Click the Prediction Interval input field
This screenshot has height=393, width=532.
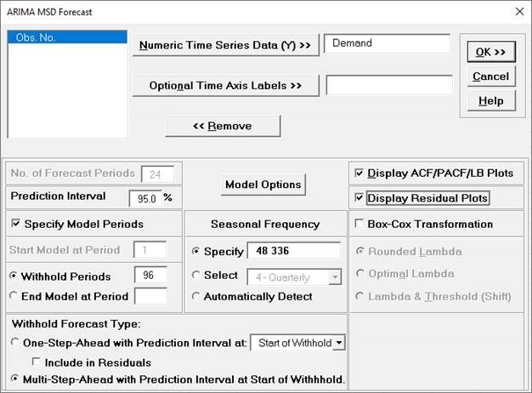[144, 197]
